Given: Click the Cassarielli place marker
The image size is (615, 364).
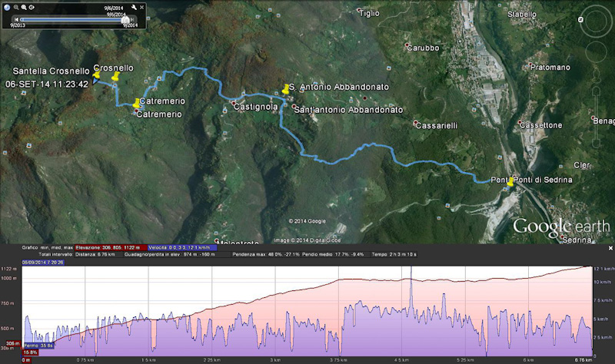Looking at the screenshot, I should point(417,124).
